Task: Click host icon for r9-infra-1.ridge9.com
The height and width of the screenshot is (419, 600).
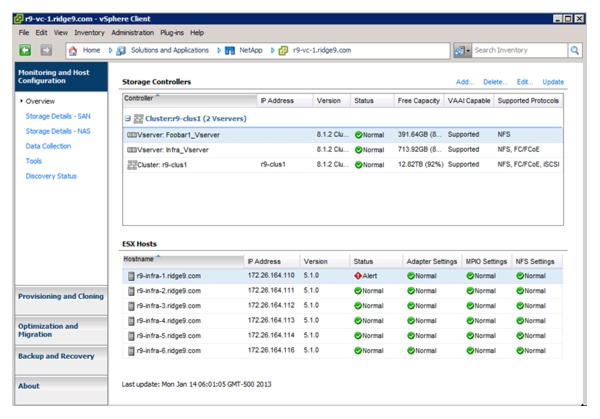Action: (131, 276)
